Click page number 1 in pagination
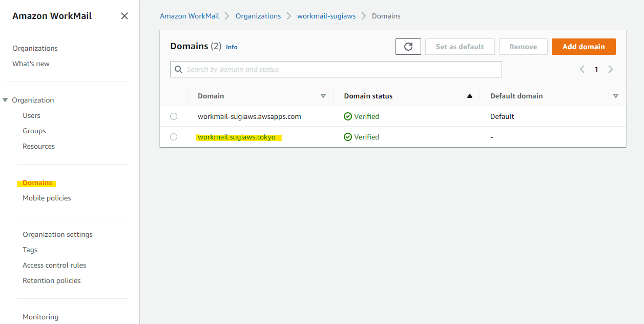This screenshot has width=644, height=324. tap(596, 69)
